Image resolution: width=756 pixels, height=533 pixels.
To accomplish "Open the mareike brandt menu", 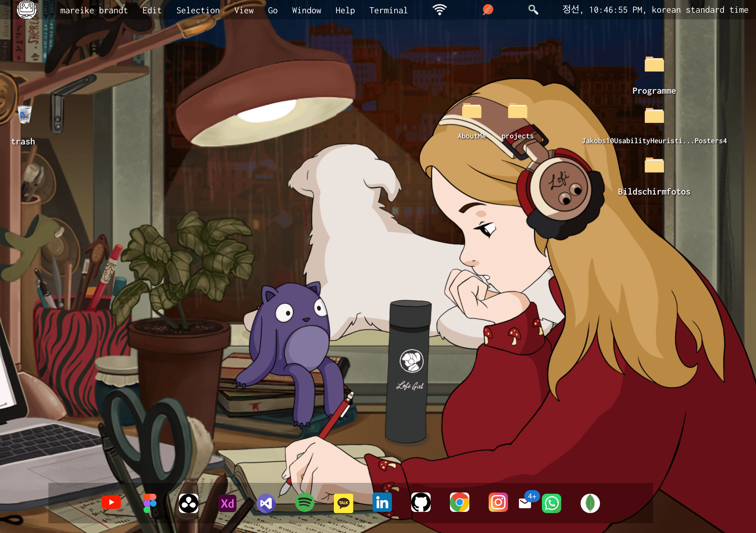I will (x=94, y=11).
